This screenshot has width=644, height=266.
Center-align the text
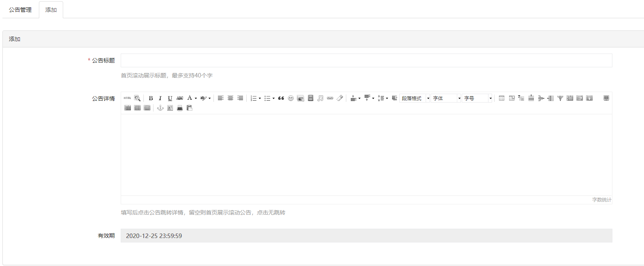230,98
